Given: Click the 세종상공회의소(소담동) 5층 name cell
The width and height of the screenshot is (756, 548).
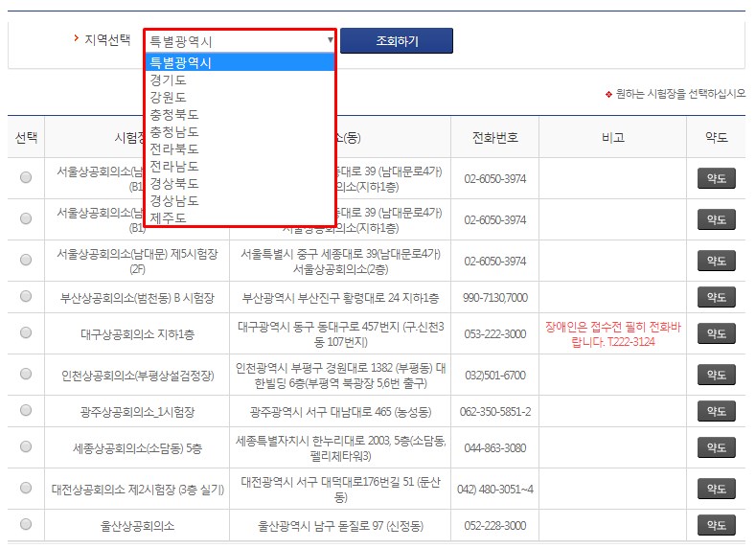Looking at the screenshot, I should point(137,447).
